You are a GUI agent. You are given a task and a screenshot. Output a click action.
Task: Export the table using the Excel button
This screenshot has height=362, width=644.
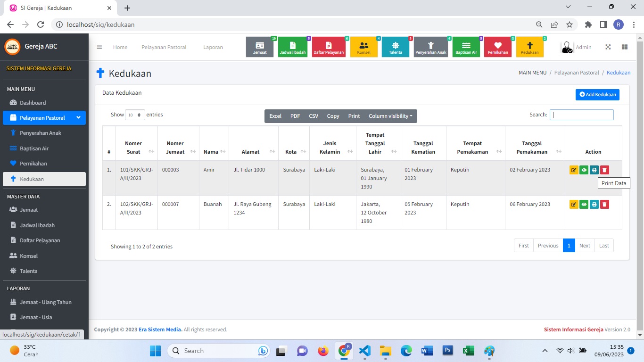(275, 116)
